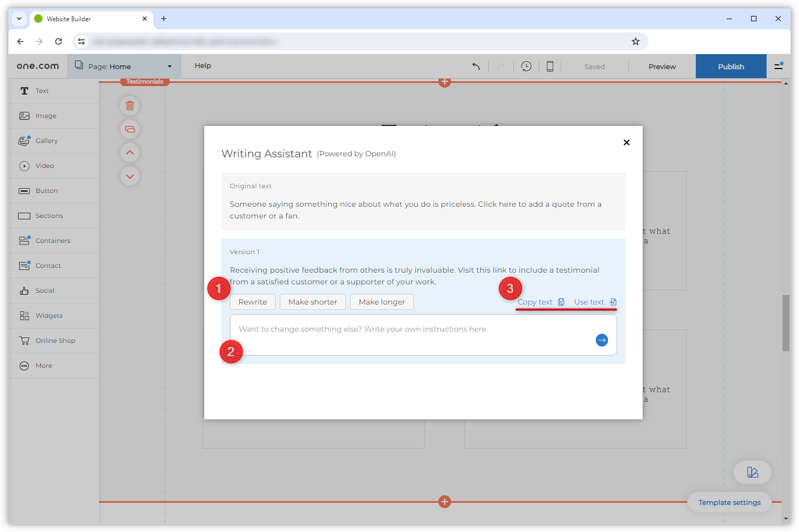
Task: Click the Rewrite button
Action: 253,302
